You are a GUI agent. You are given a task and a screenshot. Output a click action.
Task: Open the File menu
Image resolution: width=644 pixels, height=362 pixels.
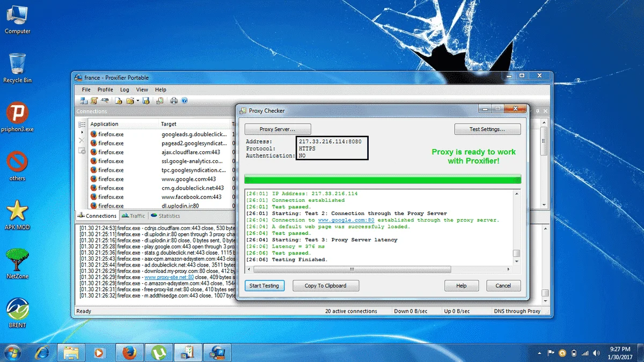click(86, 90)
